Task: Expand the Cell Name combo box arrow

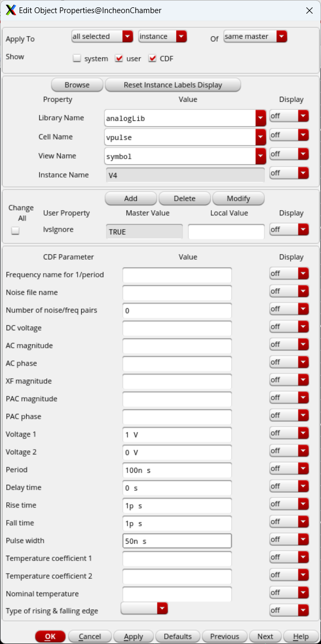Action: coord(261,137)
